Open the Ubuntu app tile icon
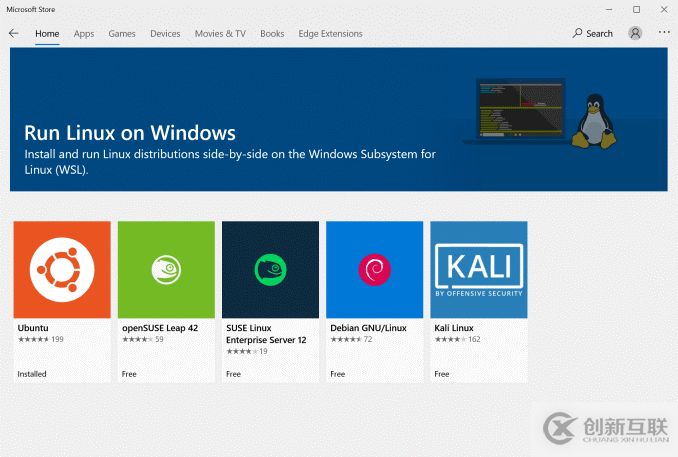This screenshot has height=457, width=678. pyautogui.click(x=62, y=270)
